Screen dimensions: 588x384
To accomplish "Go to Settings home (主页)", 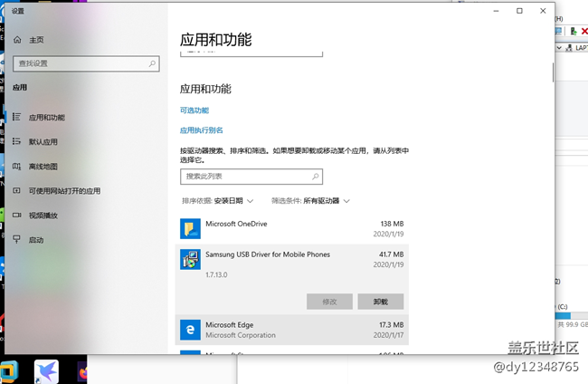I will pos(29,40).
